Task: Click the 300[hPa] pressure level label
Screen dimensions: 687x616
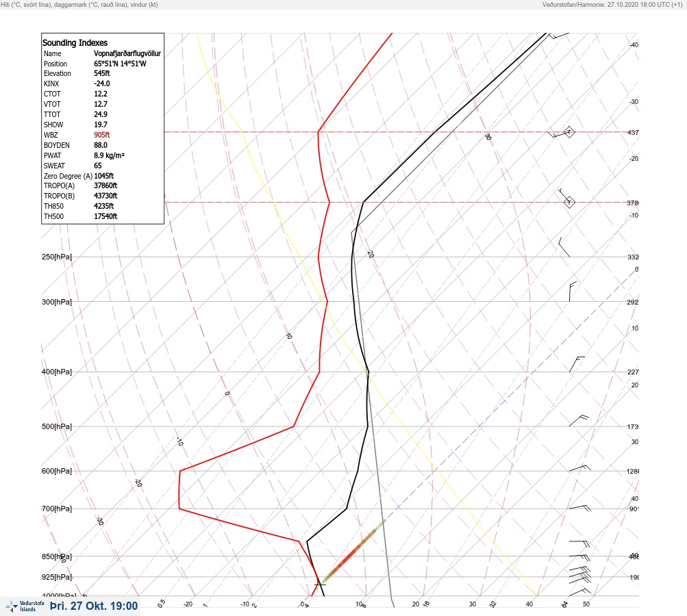Action: click(57, 302)
